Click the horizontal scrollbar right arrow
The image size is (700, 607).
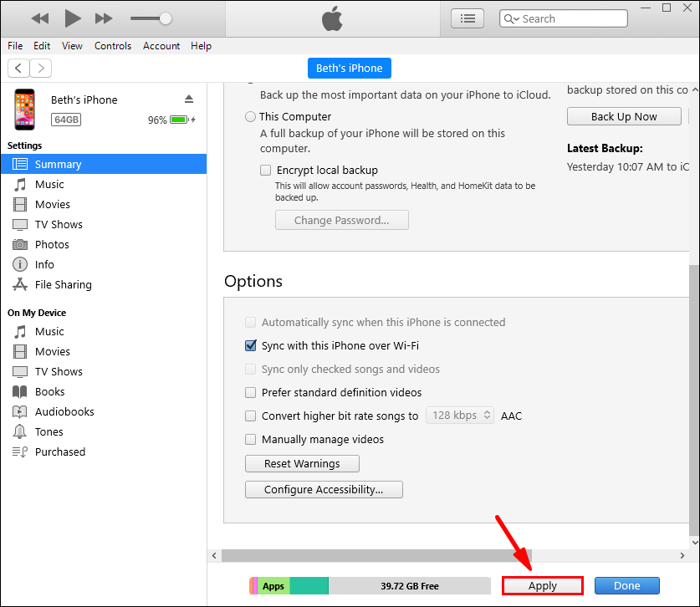coord(682,556)
